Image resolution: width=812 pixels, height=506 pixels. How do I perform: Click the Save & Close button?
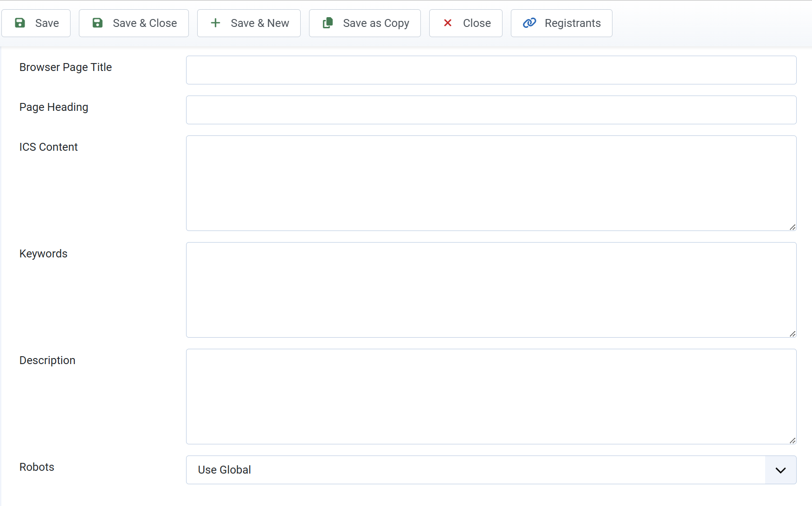[134, 23]
